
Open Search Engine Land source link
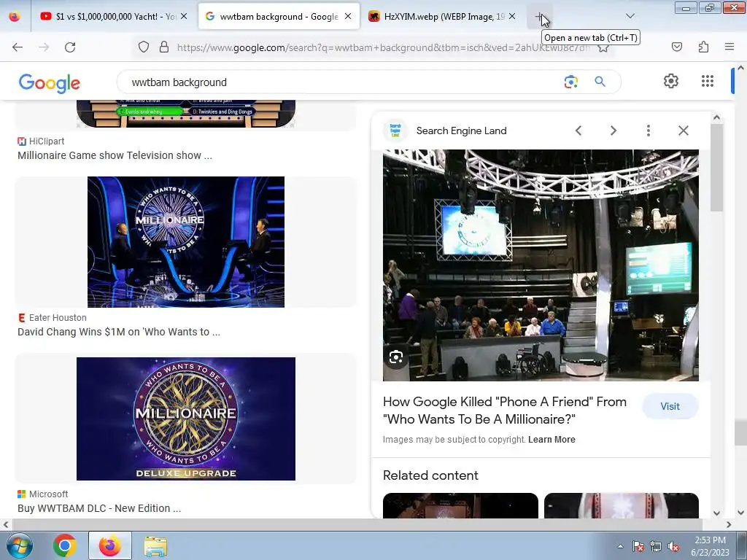click(x=461, y=131)
